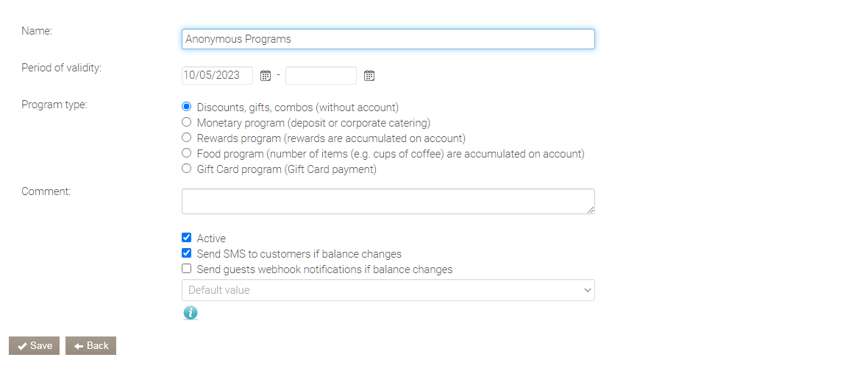The image size is (868, 388).
Task: Click into the Comment text area
Action: [x=388, y=201]
